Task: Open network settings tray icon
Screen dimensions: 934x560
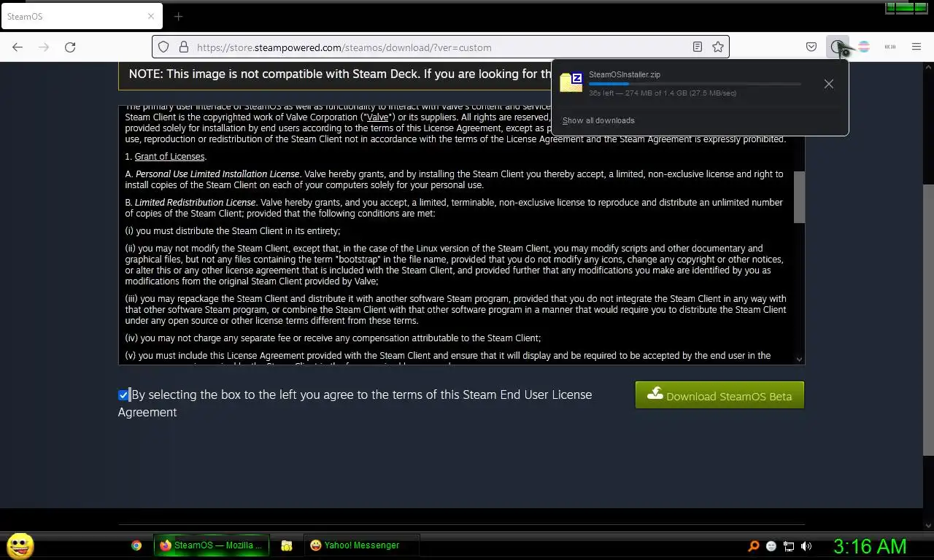Action: tap(789, 546)
